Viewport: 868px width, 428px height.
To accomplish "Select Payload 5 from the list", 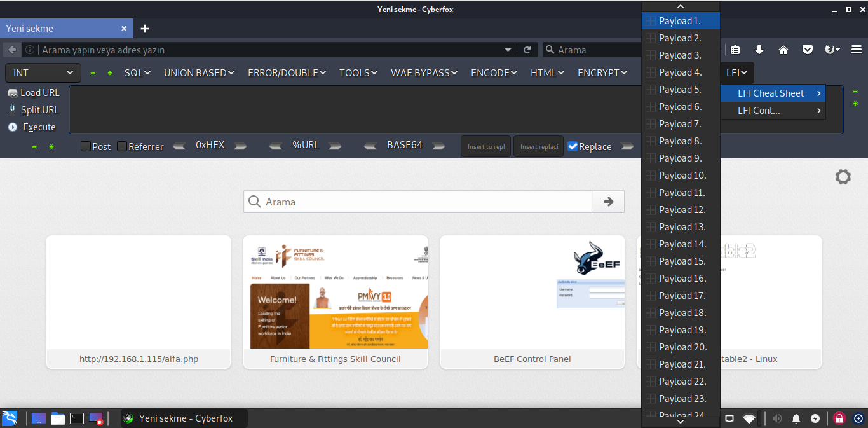I will (679, 90).
